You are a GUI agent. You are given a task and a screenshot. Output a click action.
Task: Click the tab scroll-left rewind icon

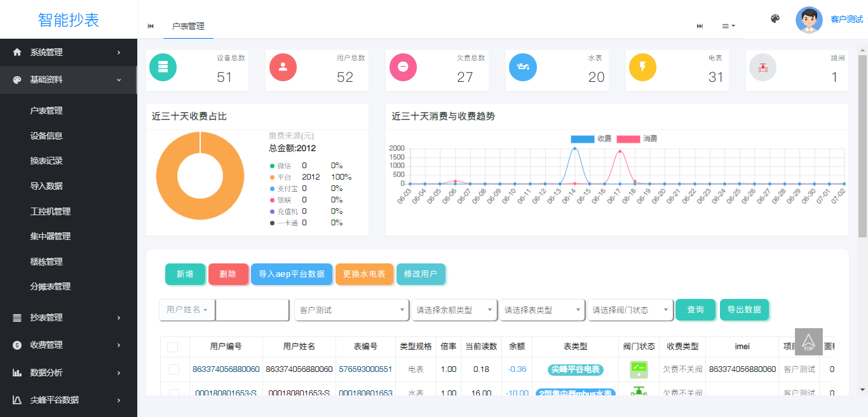pyautogui.click(x=151, y=26)
